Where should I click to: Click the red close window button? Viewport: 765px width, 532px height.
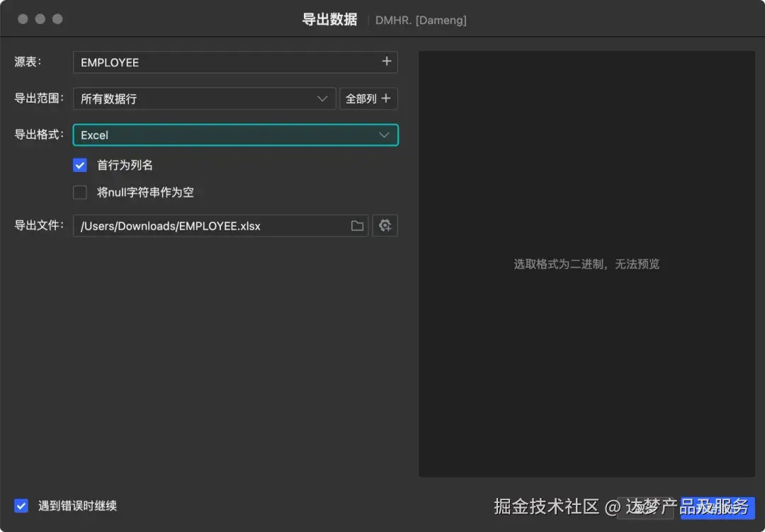pos(23,19)
